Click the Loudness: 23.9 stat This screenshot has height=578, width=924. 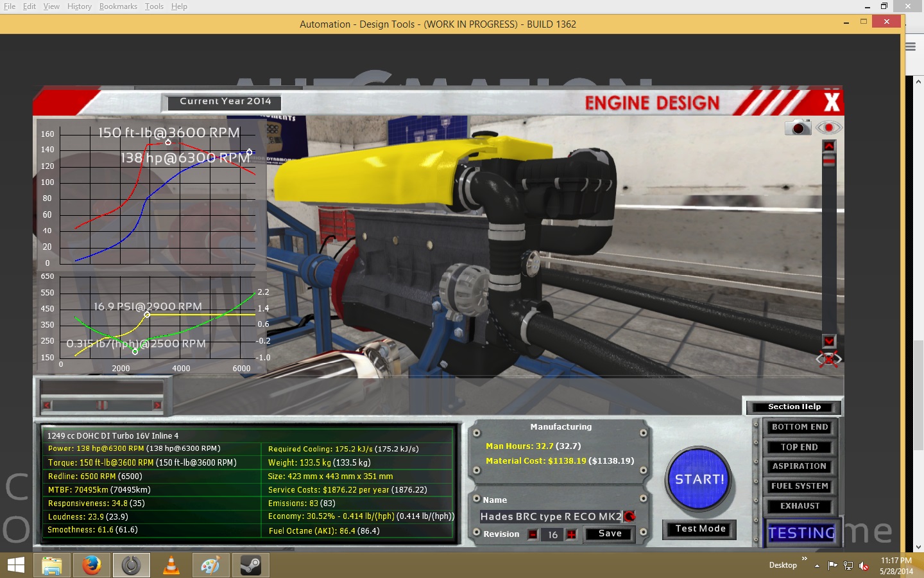88,516
